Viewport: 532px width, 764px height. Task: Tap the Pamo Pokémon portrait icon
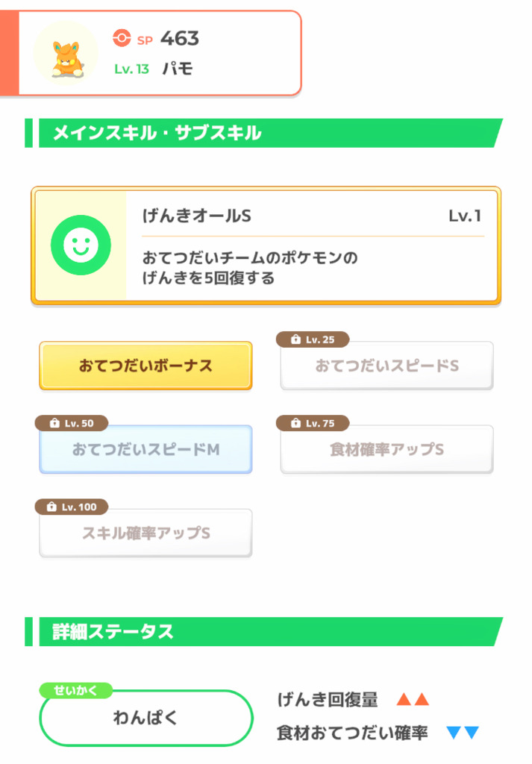[x=66, y=53]
